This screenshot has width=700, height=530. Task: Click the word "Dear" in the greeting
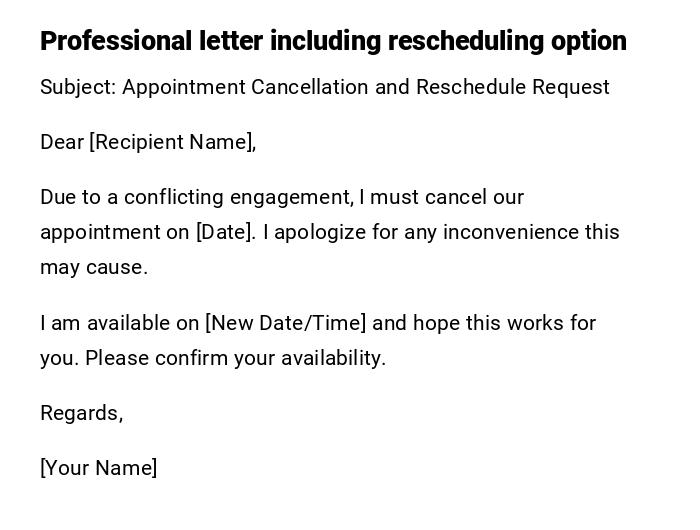[x=62, y=142]
